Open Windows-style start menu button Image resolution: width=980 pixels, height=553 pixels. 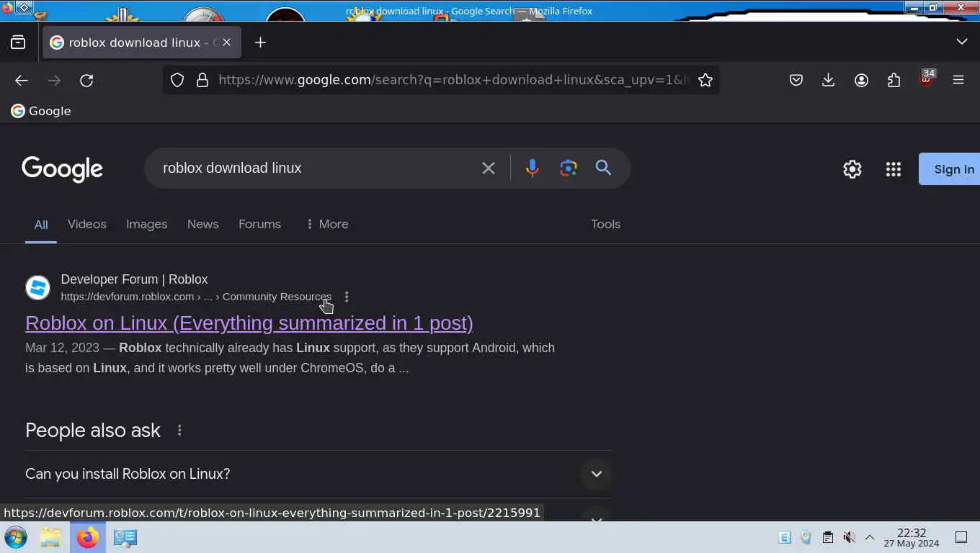click(x=16, y=537)
